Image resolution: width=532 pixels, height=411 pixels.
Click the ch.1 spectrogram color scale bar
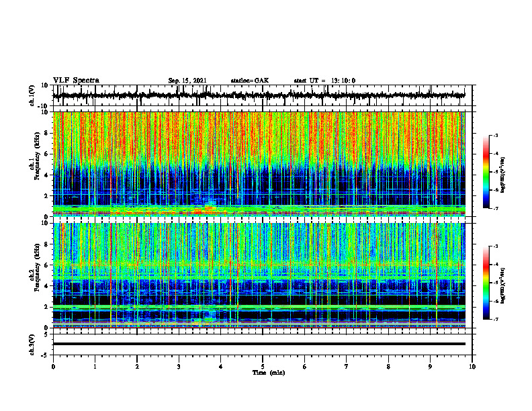(486, 172)
